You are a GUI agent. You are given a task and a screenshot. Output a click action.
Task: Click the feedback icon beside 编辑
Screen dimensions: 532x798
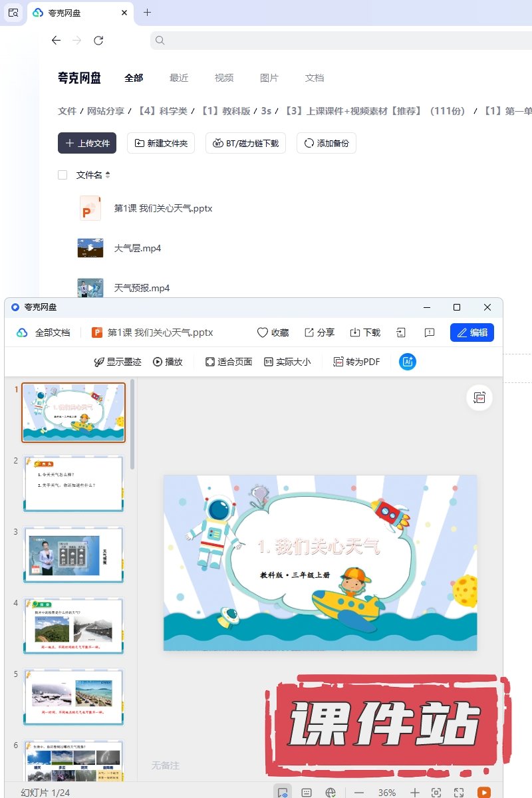430,332
